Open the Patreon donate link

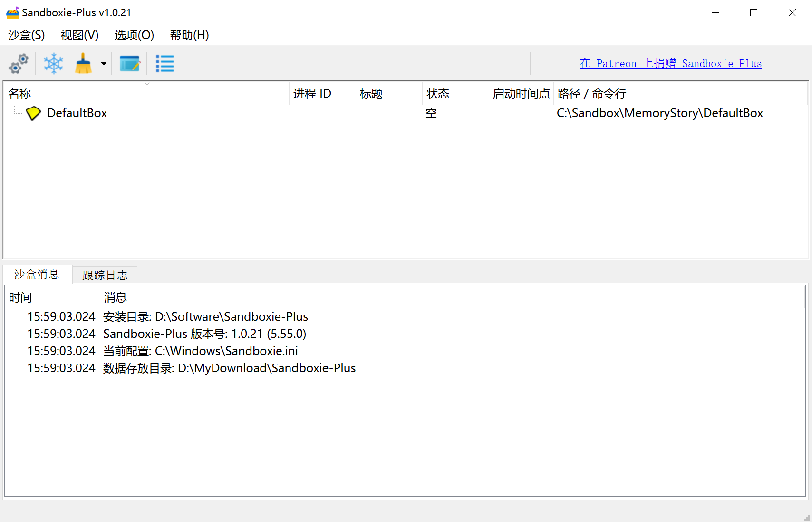[x=671, y=63]
